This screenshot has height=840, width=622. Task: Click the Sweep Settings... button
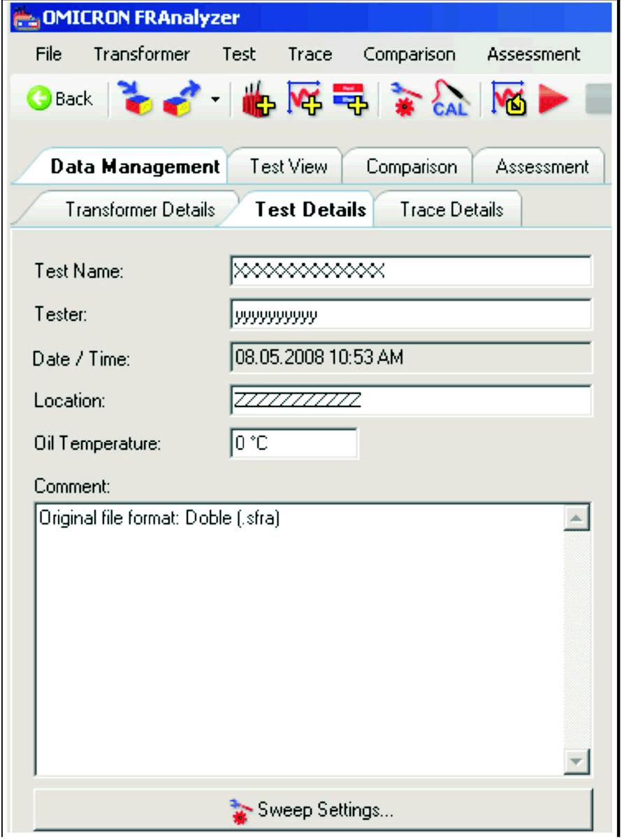(x=313, y=811)
